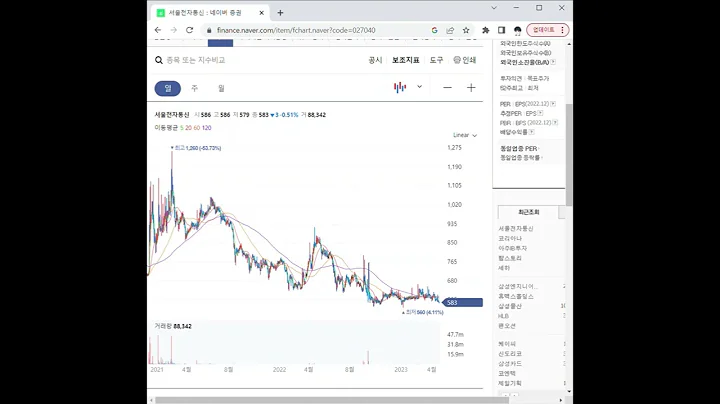Screen dimensions: 720x404
Task: Open help icon next to 배당수익률
Action: [531, 132]
